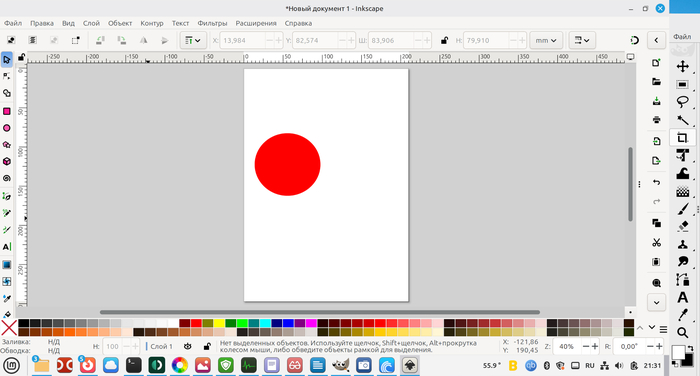Select GIMP's Free Select lasso tool
Viewport: 700px width, 376px height.
tap(683, 102)
